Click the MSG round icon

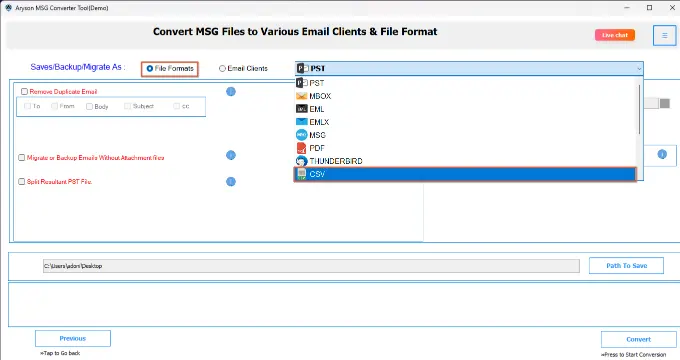[301, 135]
